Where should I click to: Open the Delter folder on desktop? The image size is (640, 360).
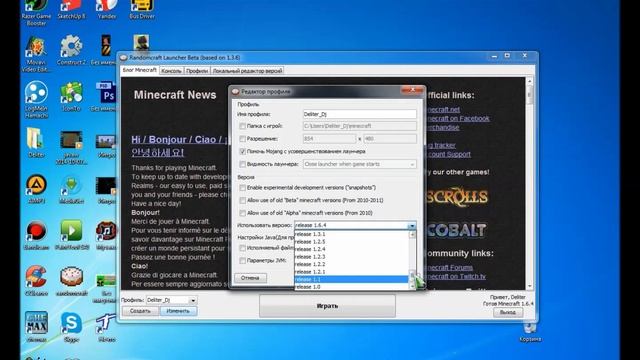pyautogui.click(x=36, y=142)
